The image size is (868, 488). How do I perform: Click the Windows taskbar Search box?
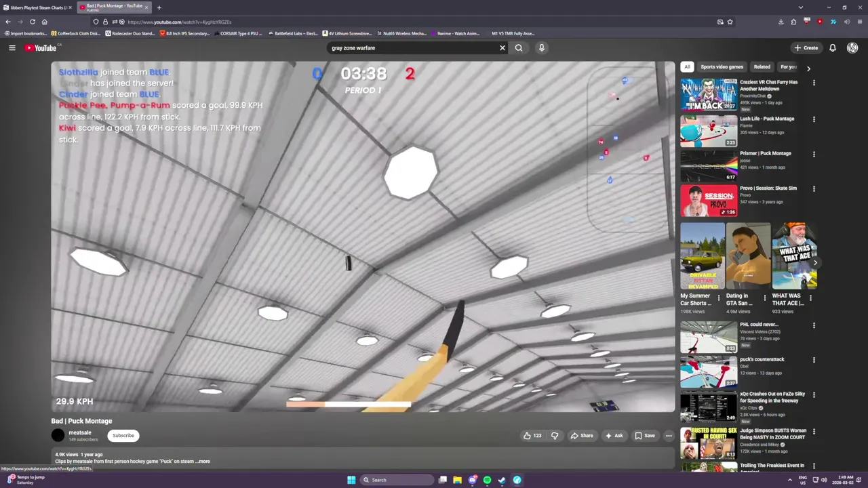[397, 480]
